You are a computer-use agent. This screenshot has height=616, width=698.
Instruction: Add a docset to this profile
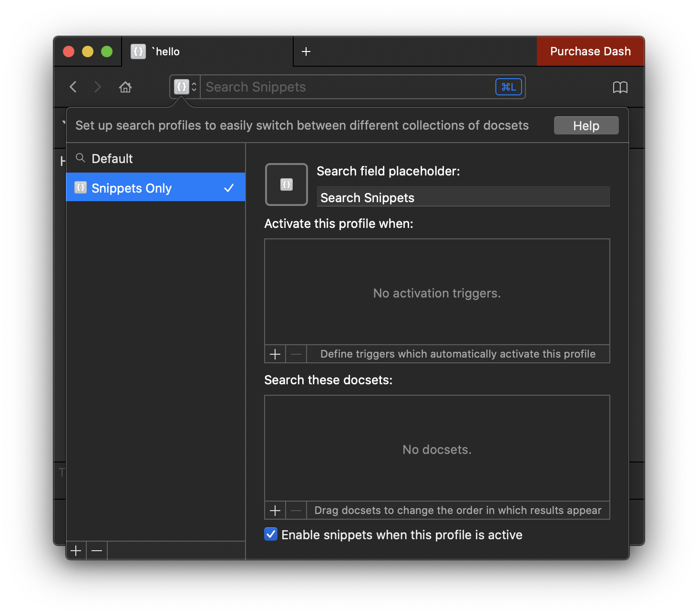coord(275,511)
